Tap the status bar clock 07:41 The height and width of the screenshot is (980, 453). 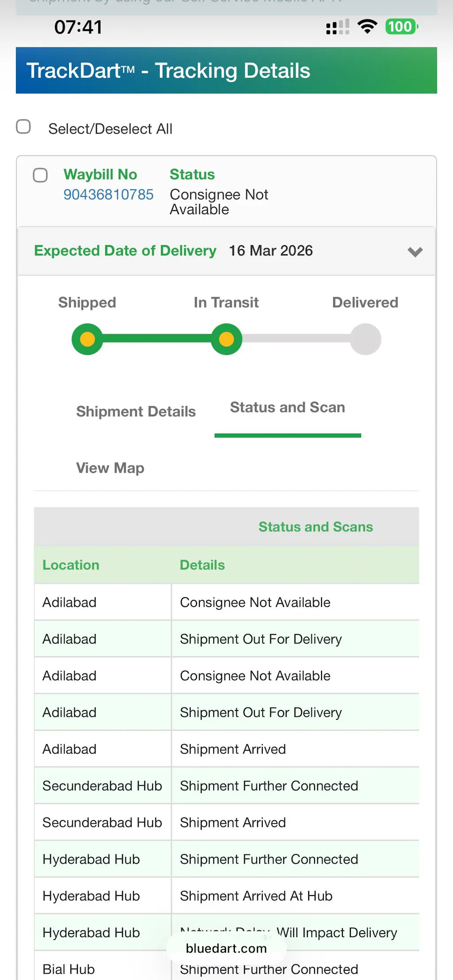[x=78, y=27]
